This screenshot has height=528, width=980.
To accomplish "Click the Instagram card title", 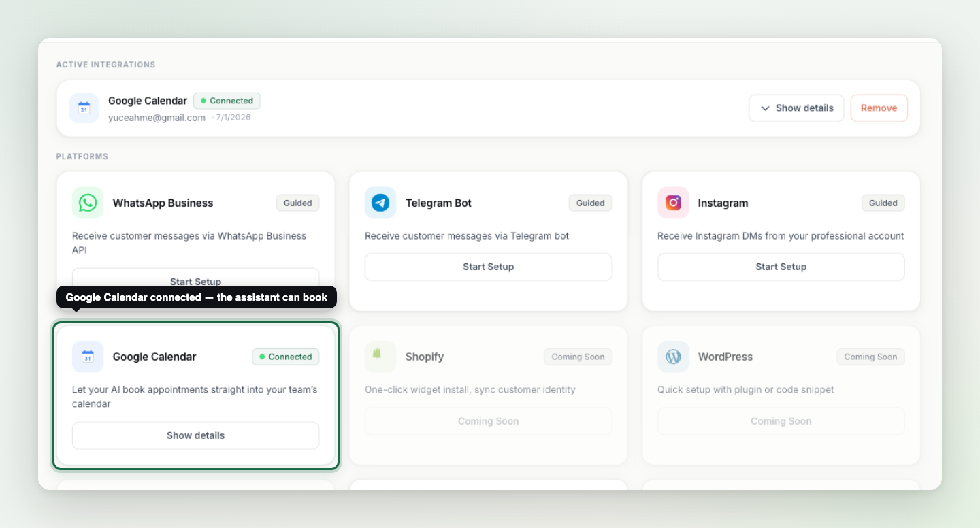I will click(723, 203).
